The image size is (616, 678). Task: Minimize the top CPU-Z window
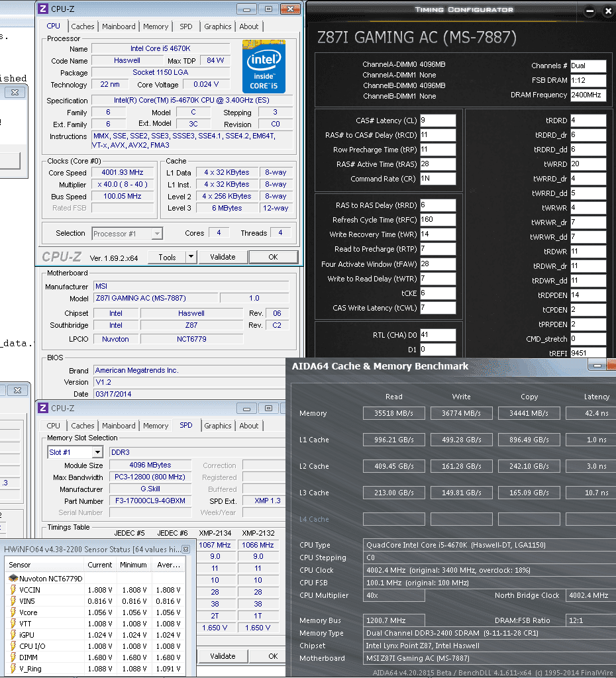[246, 9]
